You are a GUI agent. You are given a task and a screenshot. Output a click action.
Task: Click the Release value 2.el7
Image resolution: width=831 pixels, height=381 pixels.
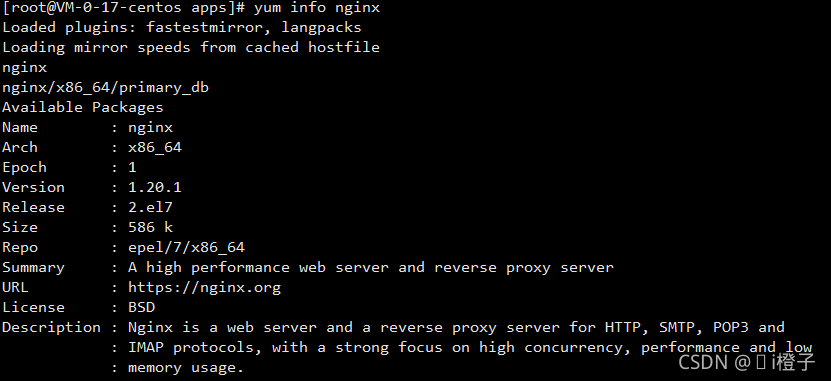pos(150,208)
